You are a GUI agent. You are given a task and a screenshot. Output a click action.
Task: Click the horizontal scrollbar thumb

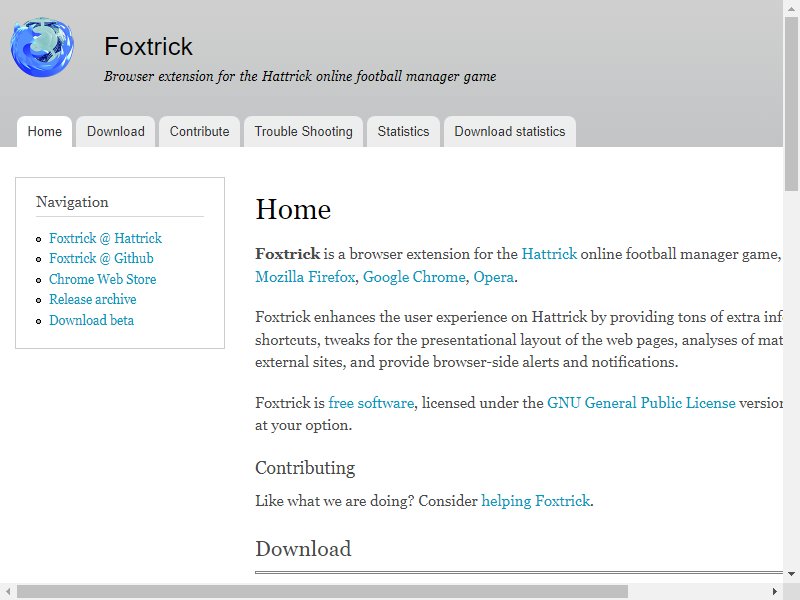pyautogui.click(x=322, y=591)
